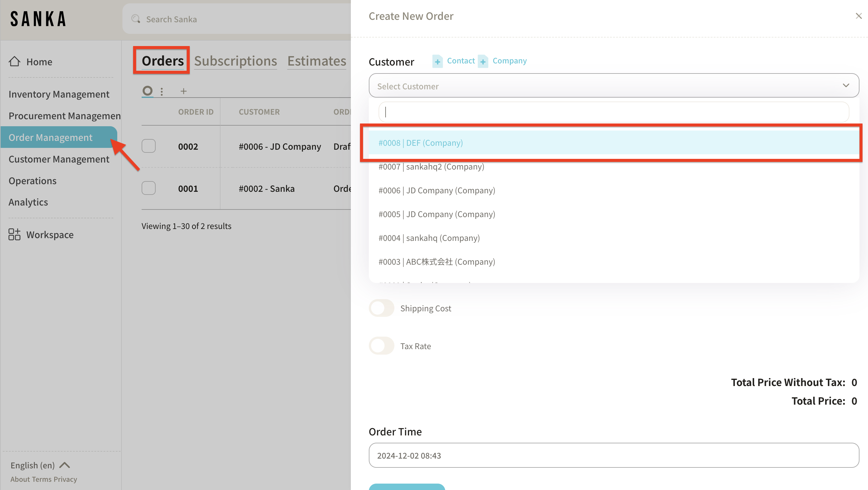Open the Privacy link
868x490 pixels.
[x=65, y=479]
